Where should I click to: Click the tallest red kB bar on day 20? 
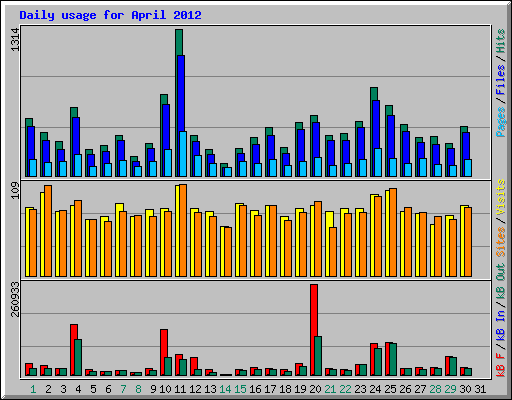click(x=314, y=310)
